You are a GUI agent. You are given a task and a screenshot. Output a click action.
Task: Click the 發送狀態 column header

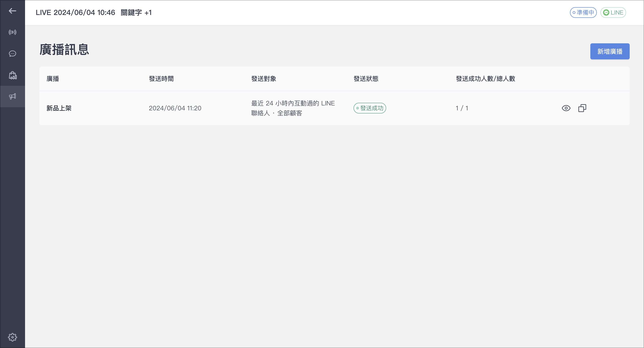[x=366, y=79]
